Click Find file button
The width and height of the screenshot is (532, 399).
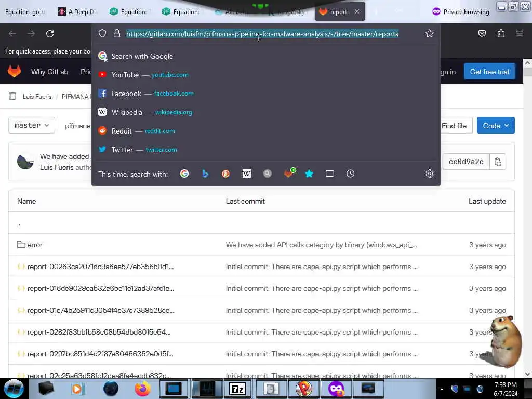(454, 126)
